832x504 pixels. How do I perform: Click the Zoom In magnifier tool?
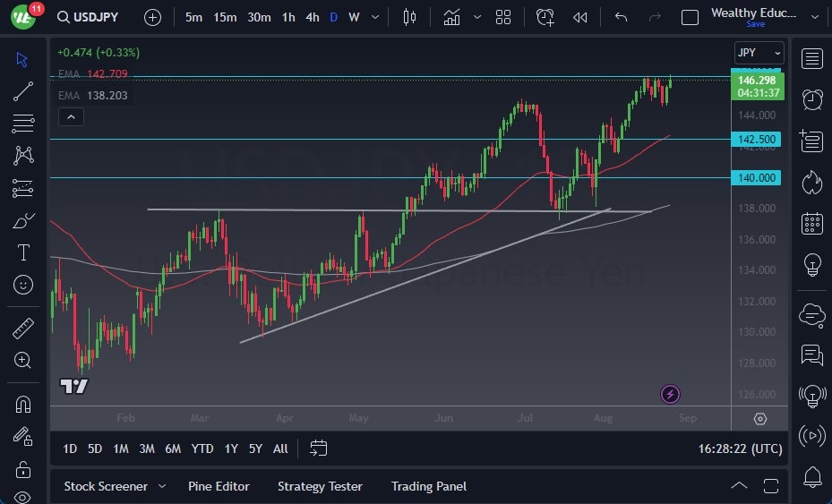pyautogui.click(x=23, y=360)
